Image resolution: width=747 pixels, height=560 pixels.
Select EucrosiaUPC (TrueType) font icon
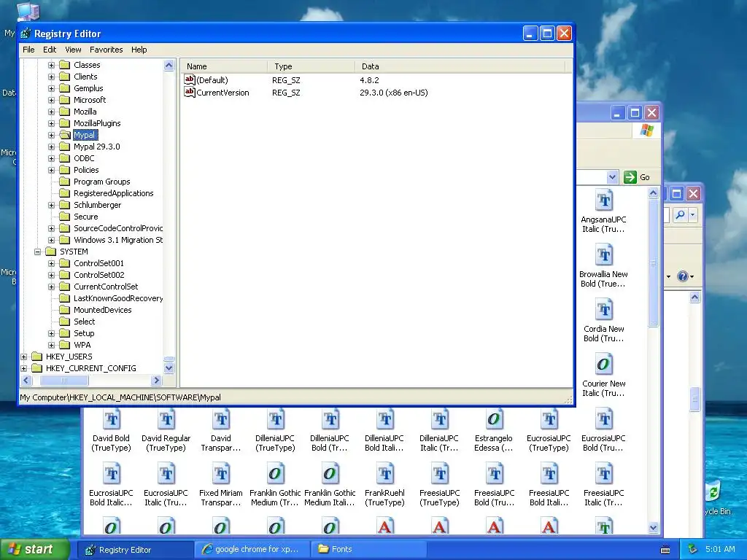[x=549, y=419]
